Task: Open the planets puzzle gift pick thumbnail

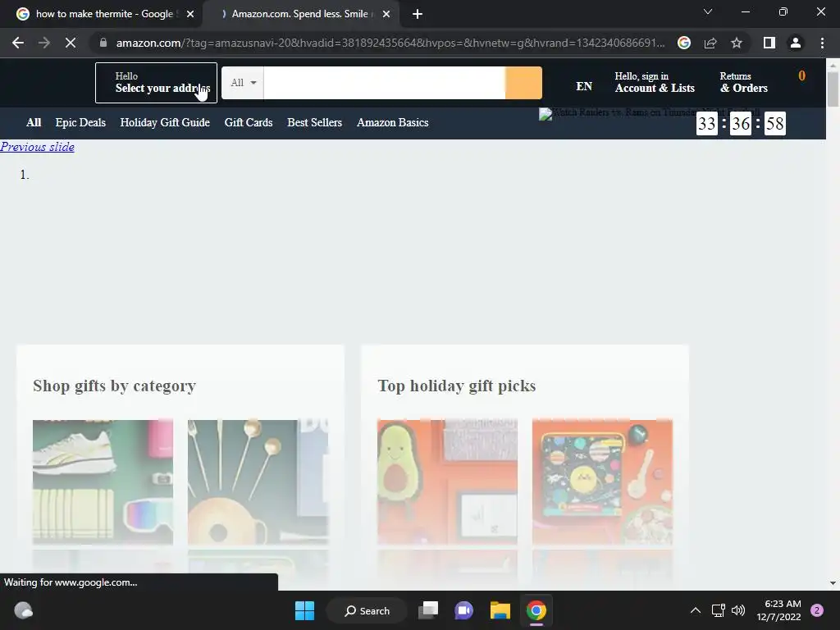Action: tap(602, 482)
